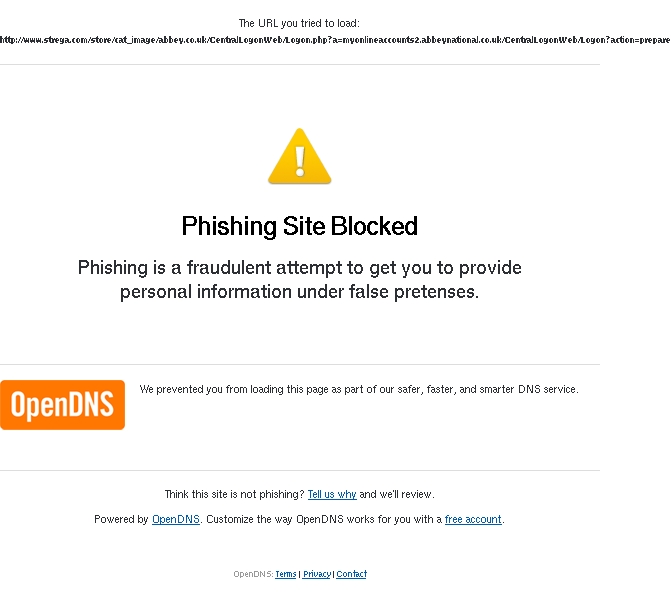Click 'The URL you tried to load:' label
This screenshot has width=671, height=598.
pyautogui.click(x=299, y=23)
